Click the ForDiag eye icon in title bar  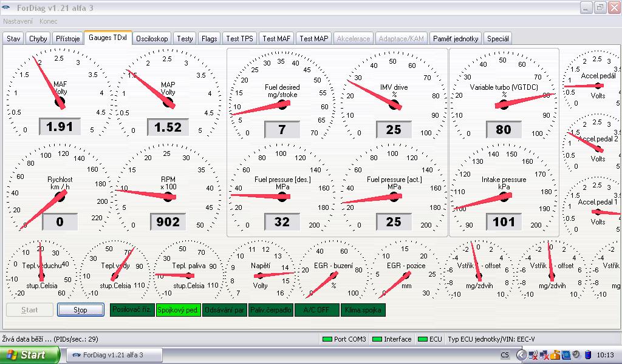pyautogui.click(x=7, y=7)
